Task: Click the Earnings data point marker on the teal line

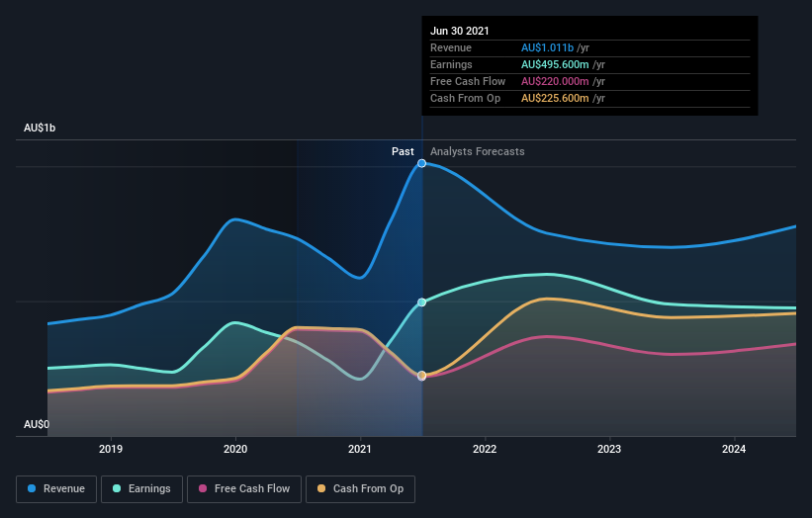Action: (421, 302)
